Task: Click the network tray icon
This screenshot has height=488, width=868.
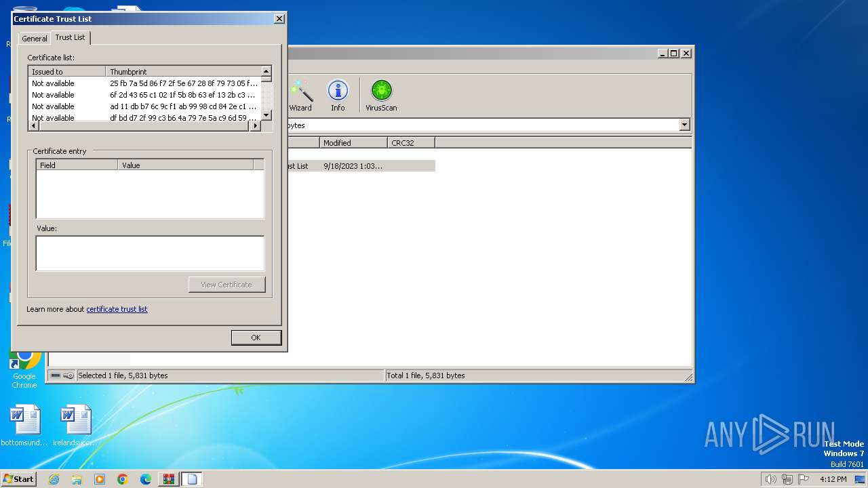Action: pos(787,479)
